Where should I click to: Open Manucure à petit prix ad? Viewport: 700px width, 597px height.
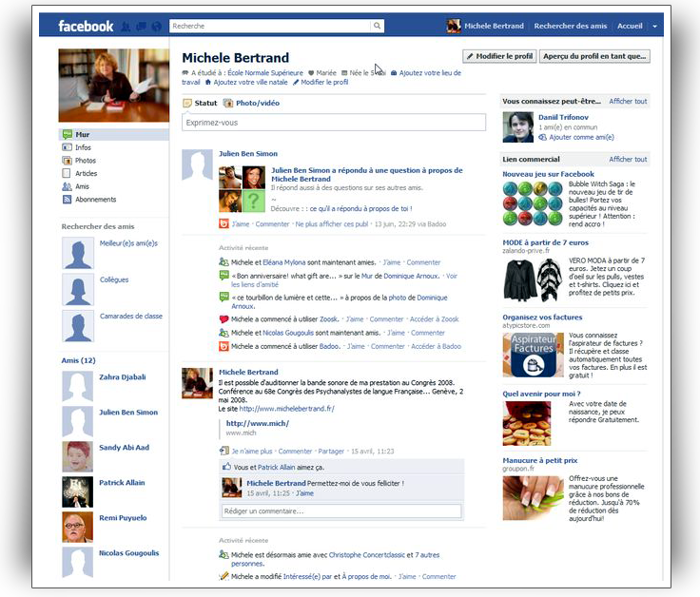(539, 460)
